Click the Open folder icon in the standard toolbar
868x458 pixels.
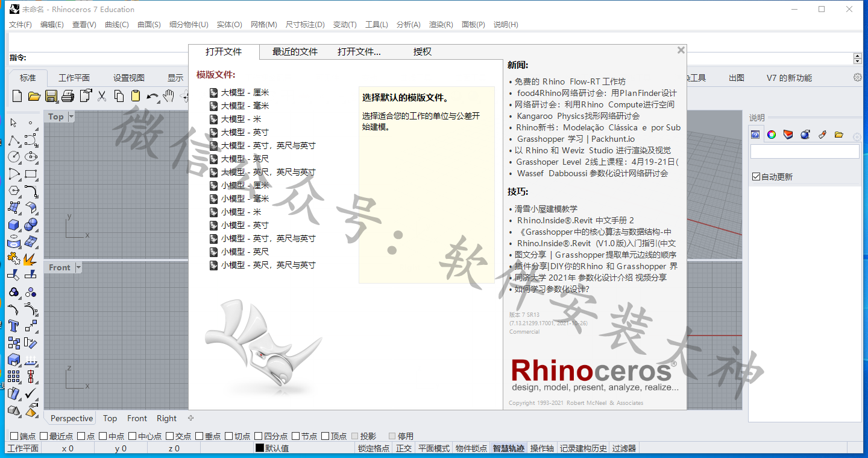[34, 96]
